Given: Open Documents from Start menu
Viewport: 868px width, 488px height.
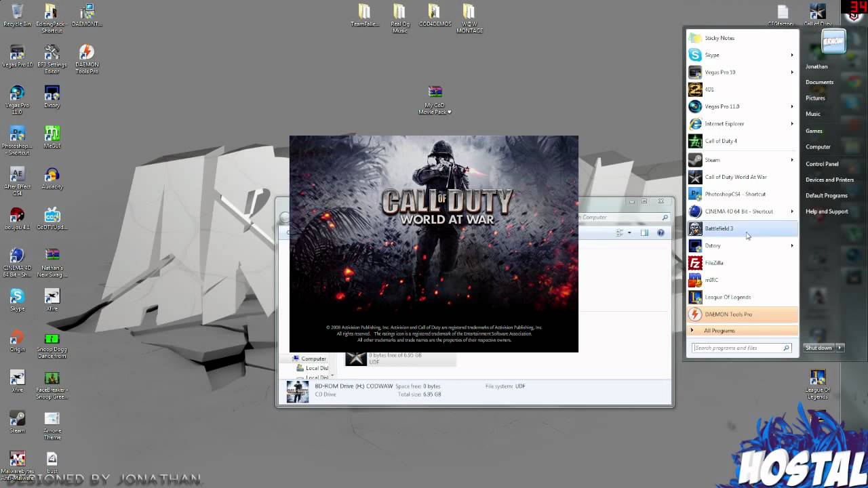Looking at the screenshot, I should (x=819, y=82).
